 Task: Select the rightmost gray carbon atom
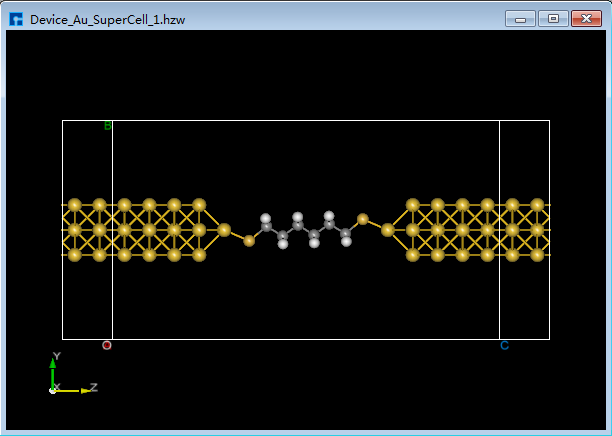346,235
